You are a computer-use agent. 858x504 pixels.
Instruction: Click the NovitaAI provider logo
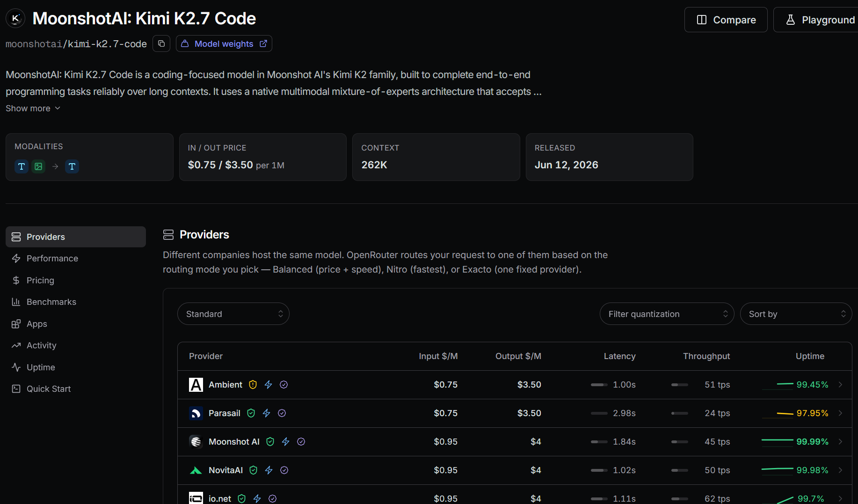(196, 470)
